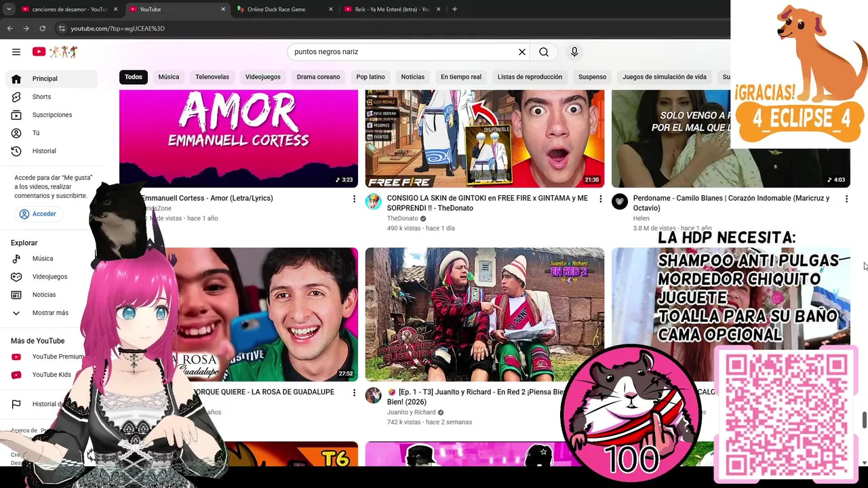
Task: Select the Videojuegos filter chip
Action: tap(263, 77)
